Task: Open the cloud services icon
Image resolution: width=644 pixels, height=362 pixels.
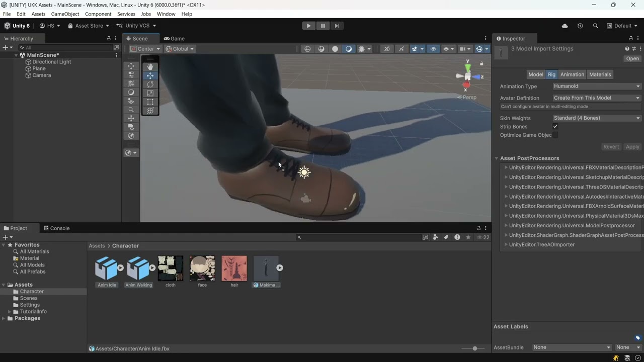Action: pyautogui.click(x=565, y=26)
